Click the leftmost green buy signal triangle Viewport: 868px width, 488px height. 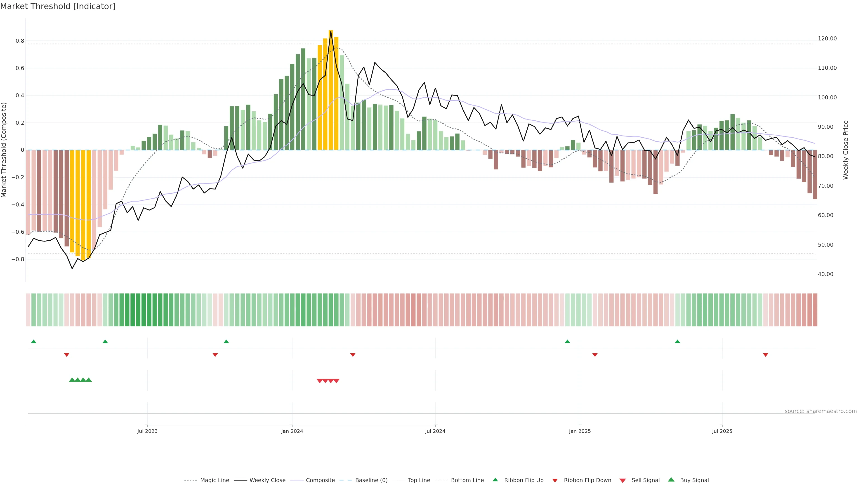click(x=72, y=380)
